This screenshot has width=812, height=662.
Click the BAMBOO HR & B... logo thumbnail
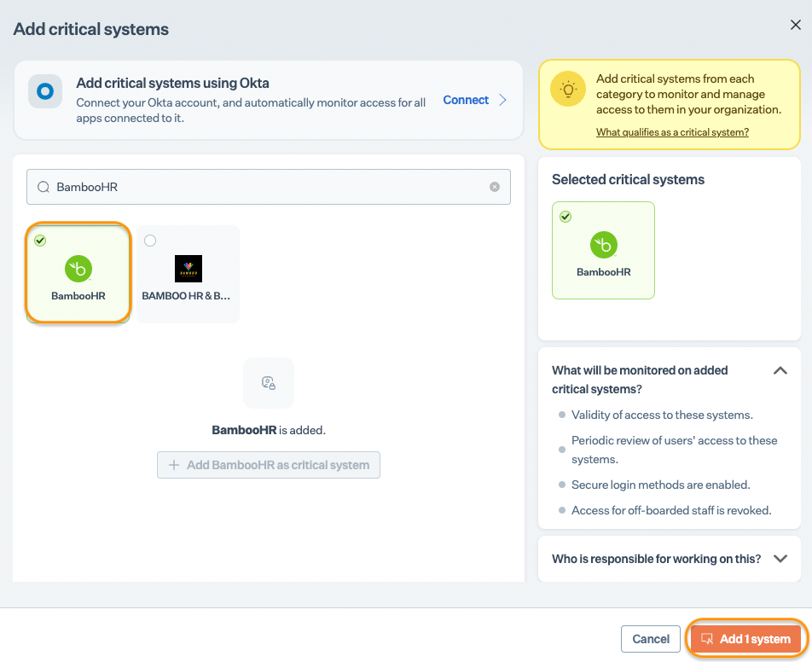[x=188, y=269]
